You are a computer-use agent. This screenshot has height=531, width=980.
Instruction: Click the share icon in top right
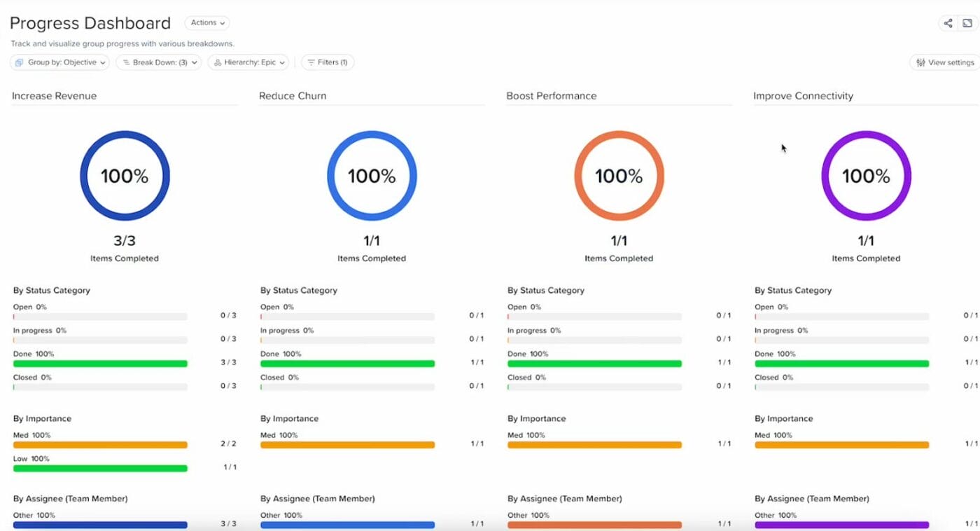(948, 23)
